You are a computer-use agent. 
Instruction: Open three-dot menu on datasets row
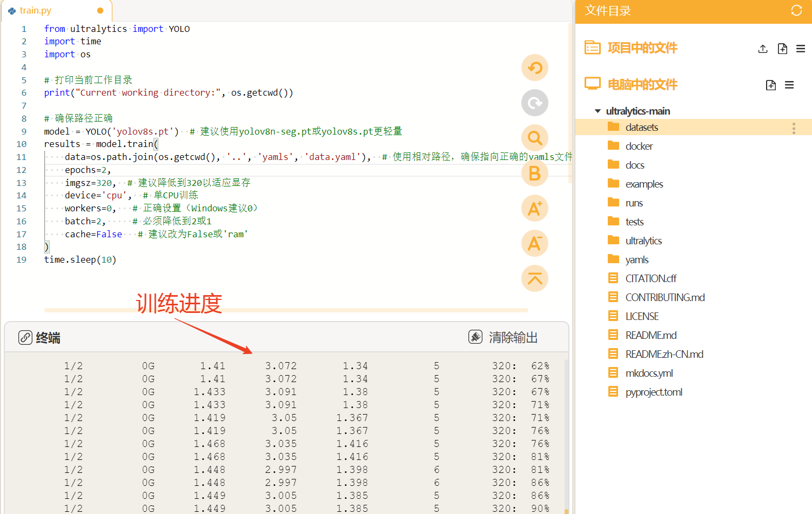pyautogui.click(x=794, y=128)
